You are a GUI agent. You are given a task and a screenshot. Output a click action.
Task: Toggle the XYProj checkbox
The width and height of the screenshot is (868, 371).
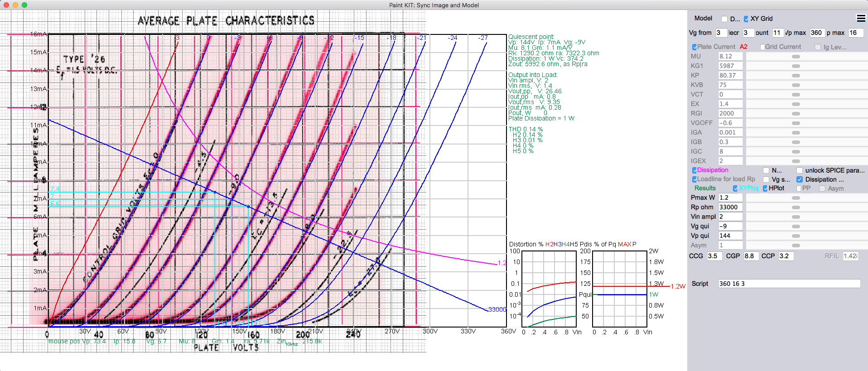pos(735,188)
